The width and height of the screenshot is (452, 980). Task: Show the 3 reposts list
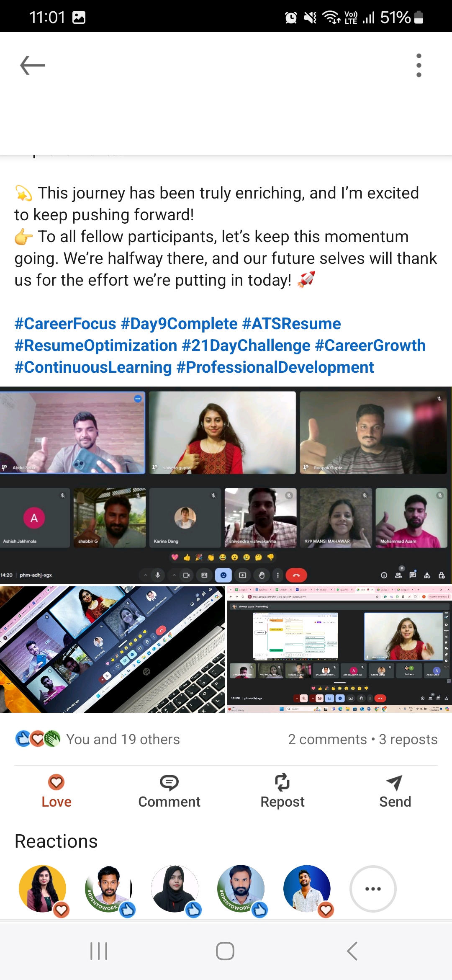click(408, 739)
